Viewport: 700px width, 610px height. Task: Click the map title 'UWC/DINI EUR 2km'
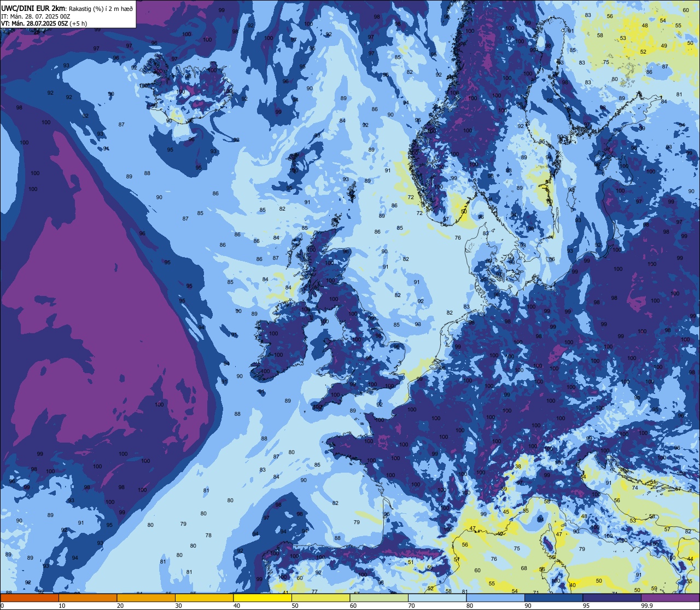(x=33, y=8)
